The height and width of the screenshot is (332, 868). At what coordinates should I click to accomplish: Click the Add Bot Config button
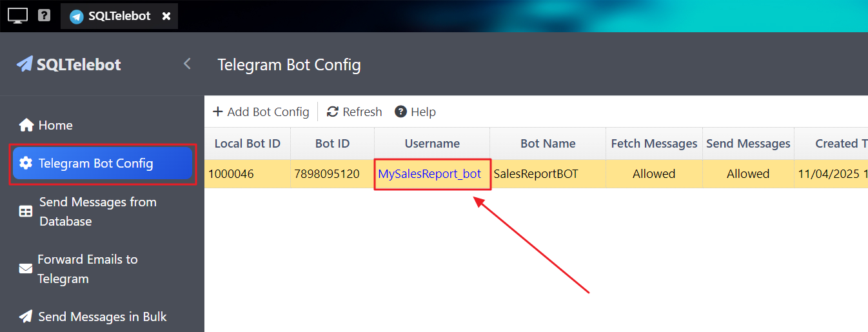tap(261, 112)
